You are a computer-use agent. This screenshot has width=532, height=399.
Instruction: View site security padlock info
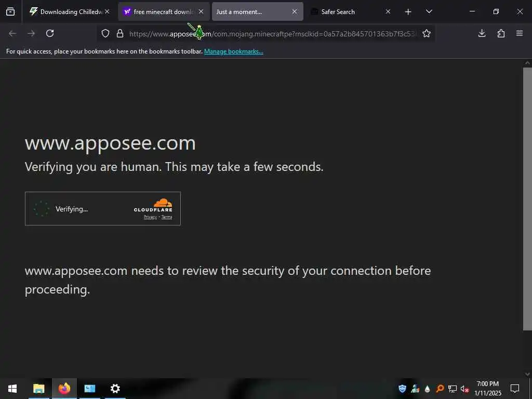click(x=120, y=33)
